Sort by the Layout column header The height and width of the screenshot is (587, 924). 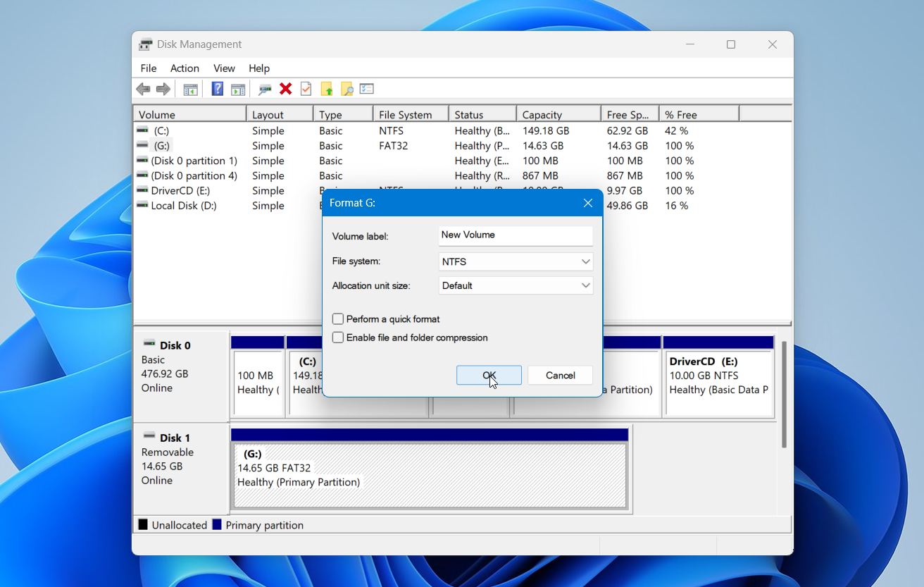pos(280,114)
